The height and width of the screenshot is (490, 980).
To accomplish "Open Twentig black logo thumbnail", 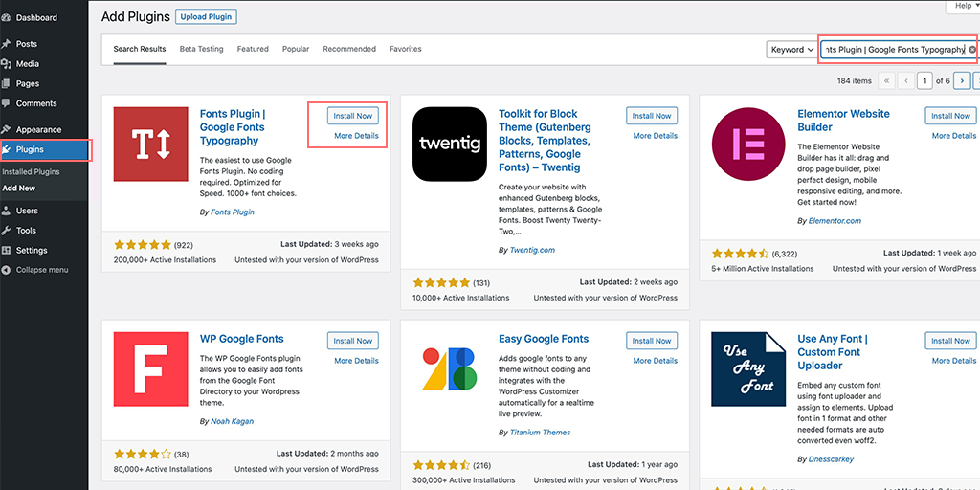I will (450, 145).
